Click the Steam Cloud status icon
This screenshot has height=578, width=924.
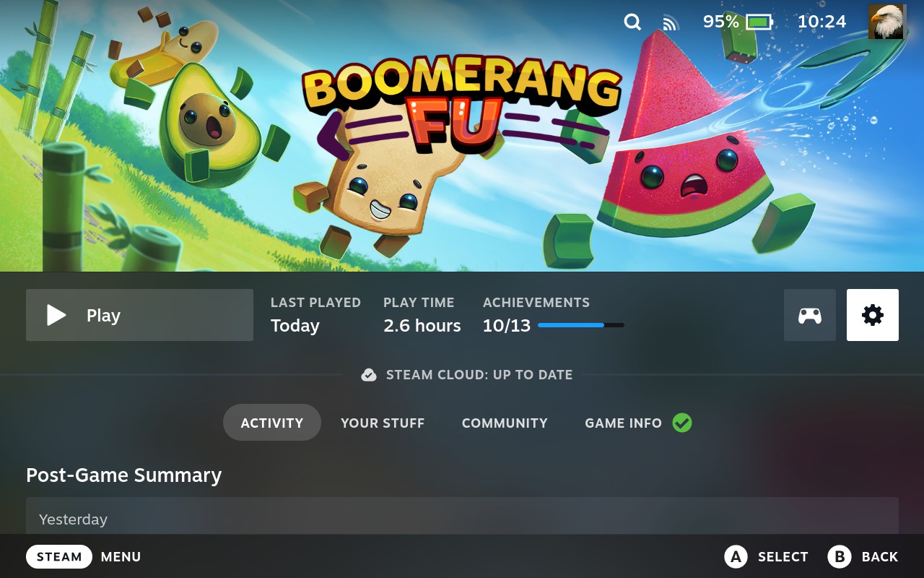369,375
